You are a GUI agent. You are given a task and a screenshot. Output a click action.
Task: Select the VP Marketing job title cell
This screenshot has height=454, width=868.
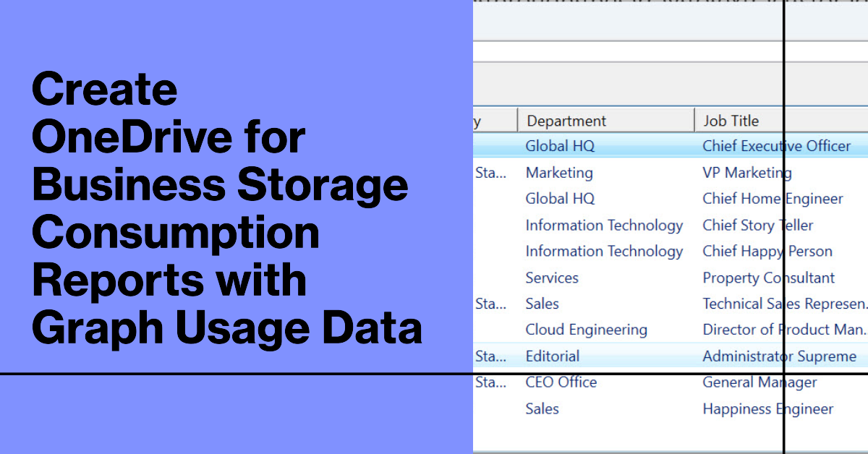pyautogui.click(x=746, y=173)
